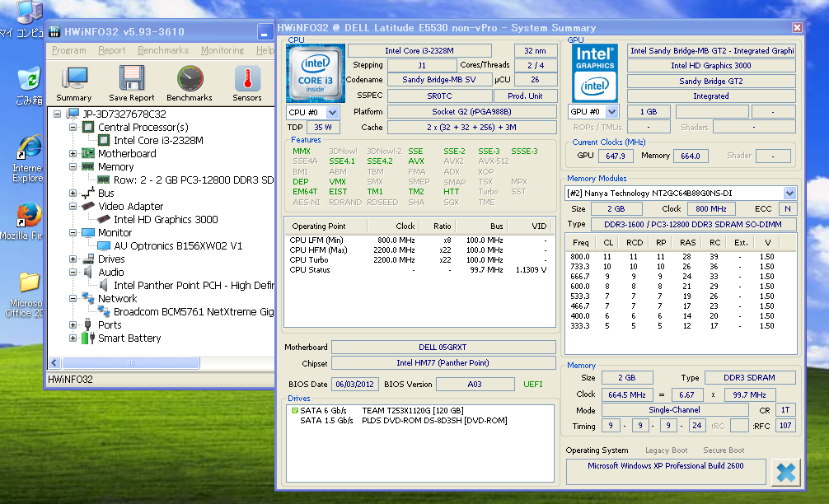829x504 pixels.
Task: Click the CPU Turbo operating point row
Action: (x=418, y=260)
